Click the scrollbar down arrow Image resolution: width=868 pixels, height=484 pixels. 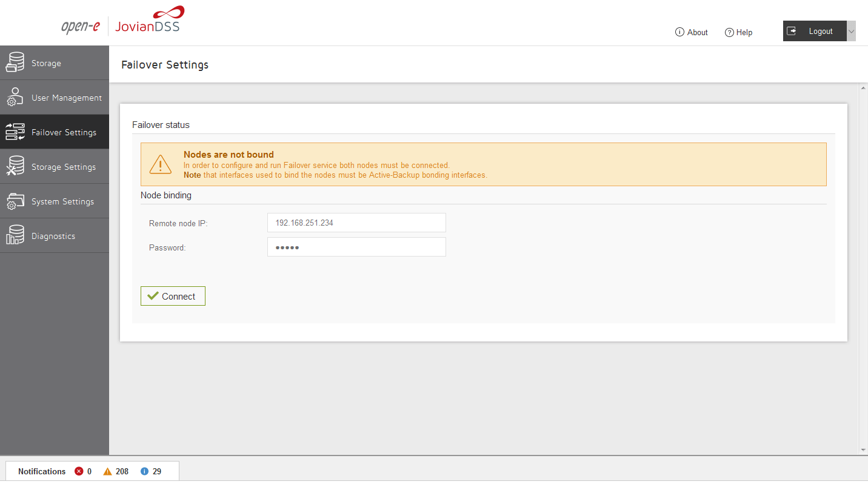click(863, 450)
